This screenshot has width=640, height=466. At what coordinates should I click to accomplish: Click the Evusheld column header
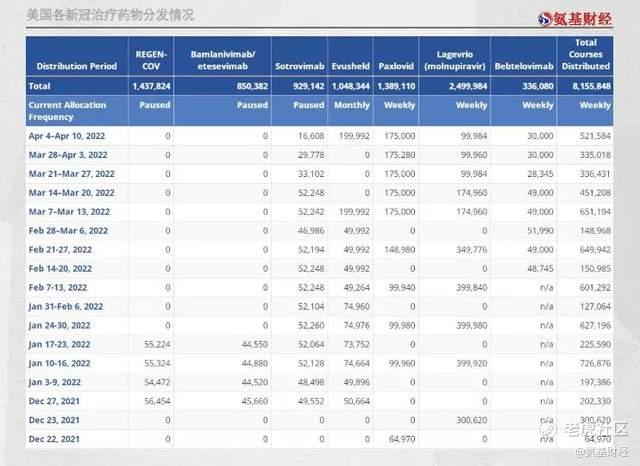click(350, 66)
